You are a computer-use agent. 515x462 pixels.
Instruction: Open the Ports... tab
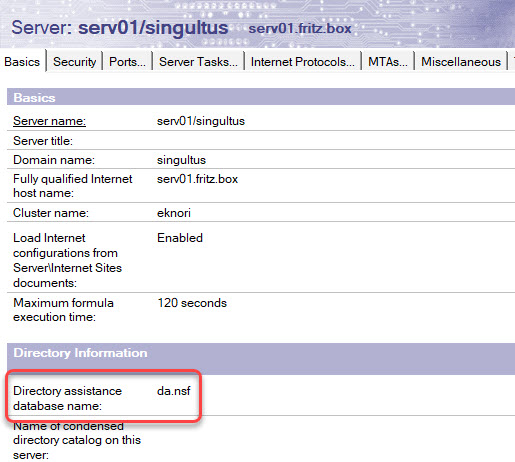tap(127, 62)
